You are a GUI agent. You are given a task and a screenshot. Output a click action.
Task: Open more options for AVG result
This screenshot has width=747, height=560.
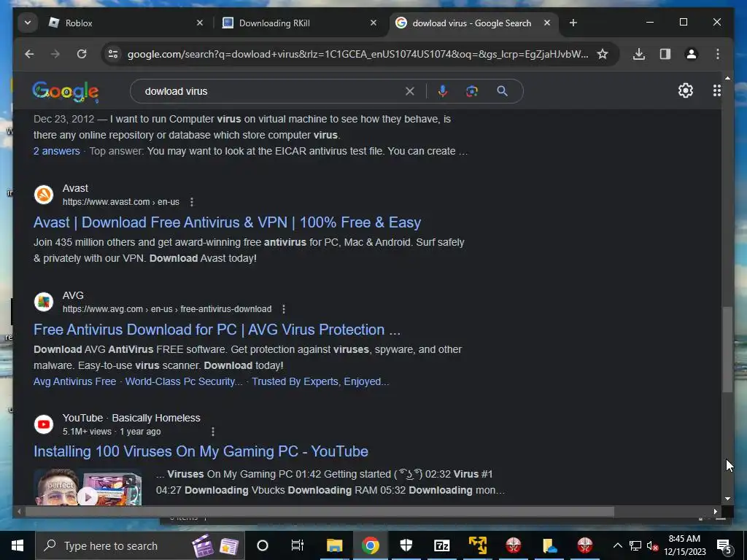coord(284,309)
